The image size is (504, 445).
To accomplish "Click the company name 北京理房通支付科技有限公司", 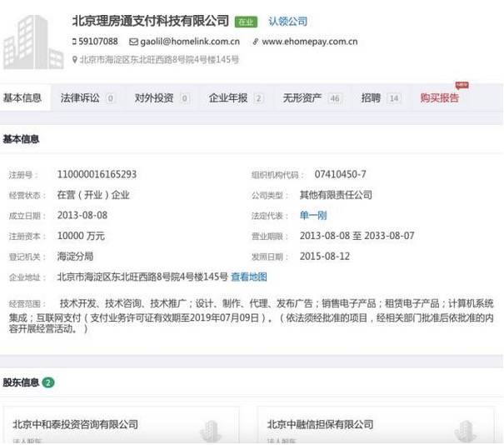I will [x=151, y=21].
